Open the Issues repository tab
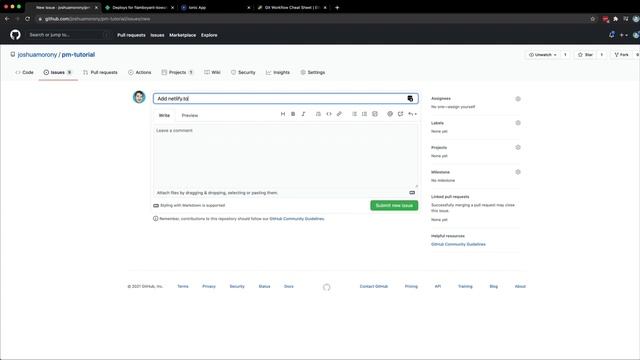The image size is (640, 360). click(x=58, y=72)
